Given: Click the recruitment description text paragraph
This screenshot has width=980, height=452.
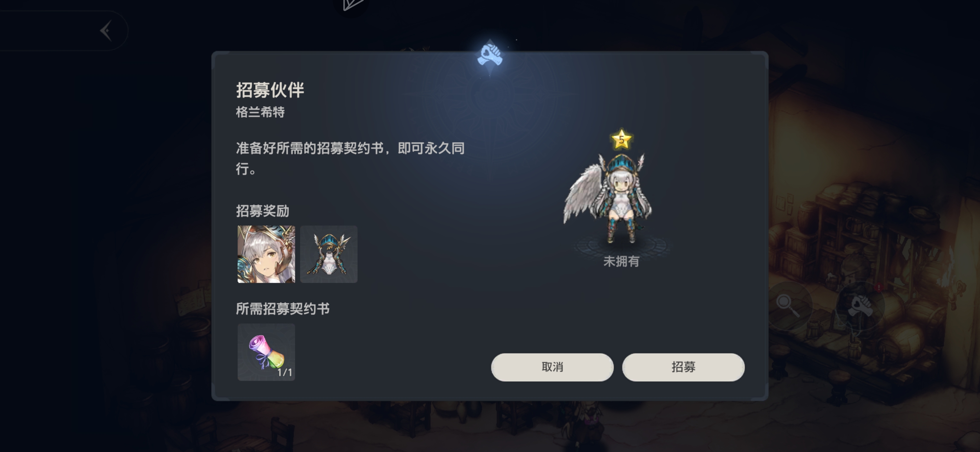Looking at the screenshot, I should [x=350, y=158].
